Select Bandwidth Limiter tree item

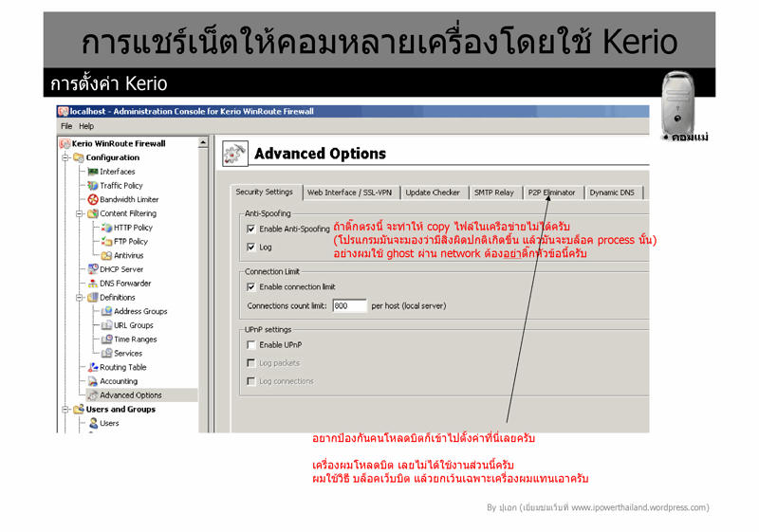[129, 200]
